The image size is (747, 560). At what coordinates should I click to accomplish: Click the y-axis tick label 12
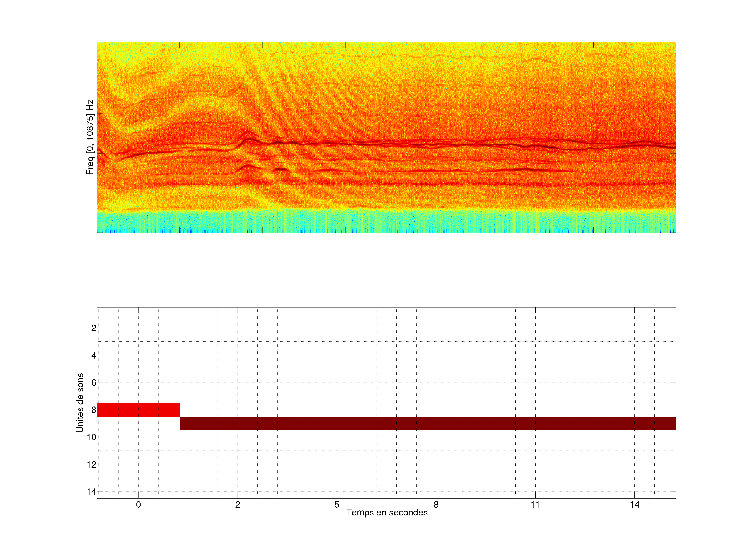click(x=92, y=465)
